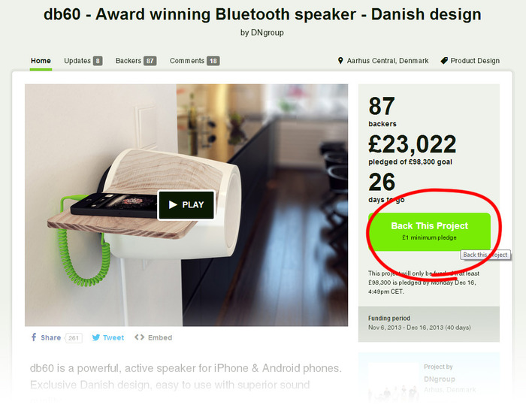Click the Facebook share count 261 badge
Image resolution: width=526 pixels, height=420 pixels.
click(x=74, y=338)
